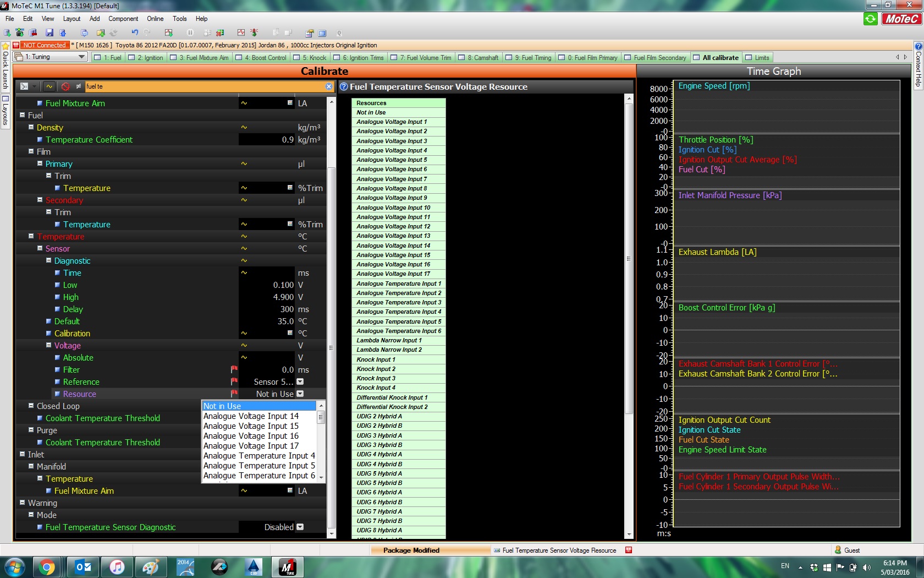This screenshot has height=578, width=924.
Task: Switch to the 8: Camshaft tab
Action: click(479, 57)
